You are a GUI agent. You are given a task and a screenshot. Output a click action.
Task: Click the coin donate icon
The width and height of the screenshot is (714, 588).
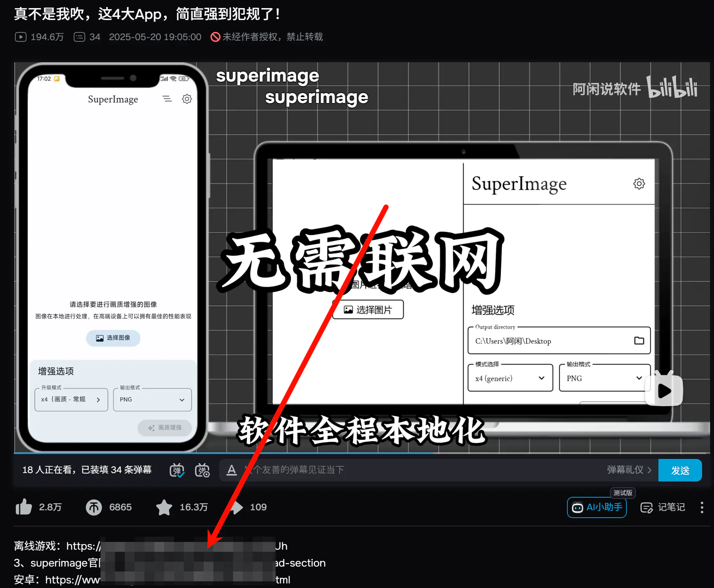coord(94,507)
